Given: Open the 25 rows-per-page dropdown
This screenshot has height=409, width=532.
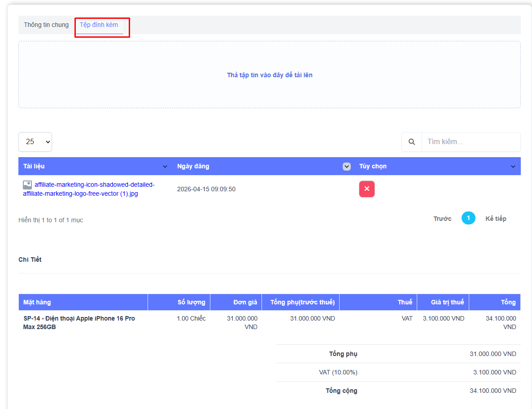Looking at the screenshot, I should (x=35, y=142).
